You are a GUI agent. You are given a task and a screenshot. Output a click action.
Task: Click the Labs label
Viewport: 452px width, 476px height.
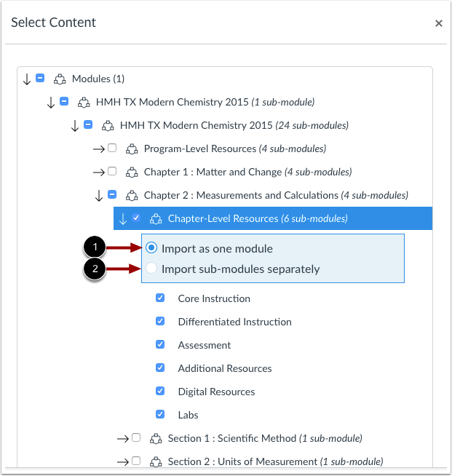coord(189,415)
